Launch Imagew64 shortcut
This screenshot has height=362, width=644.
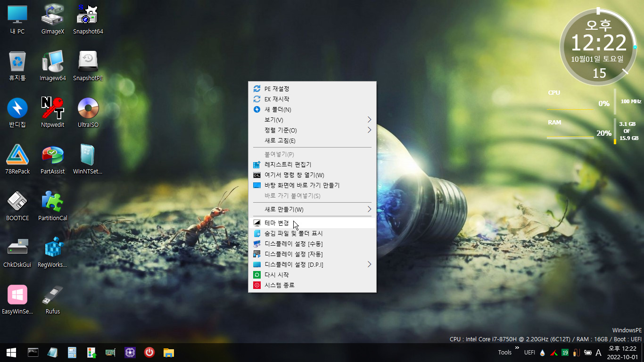pos(53,66)
